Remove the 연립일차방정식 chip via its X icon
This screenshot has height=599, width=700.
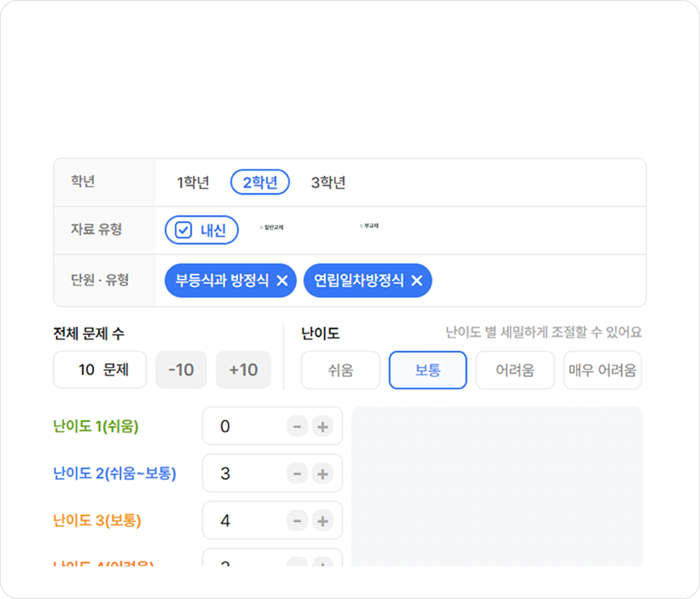click(x=418, y=280)
